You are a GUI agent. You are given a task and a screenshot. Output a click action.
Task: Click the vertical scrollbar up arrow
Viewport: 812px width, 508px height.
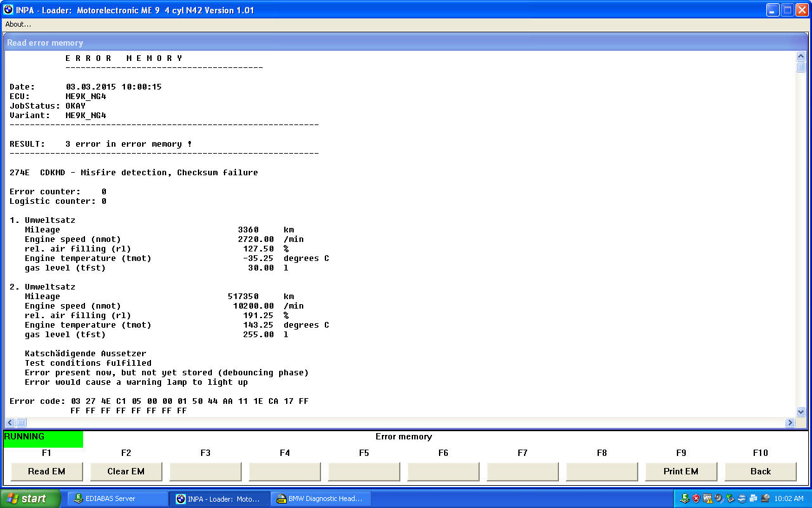pos(801,56)
